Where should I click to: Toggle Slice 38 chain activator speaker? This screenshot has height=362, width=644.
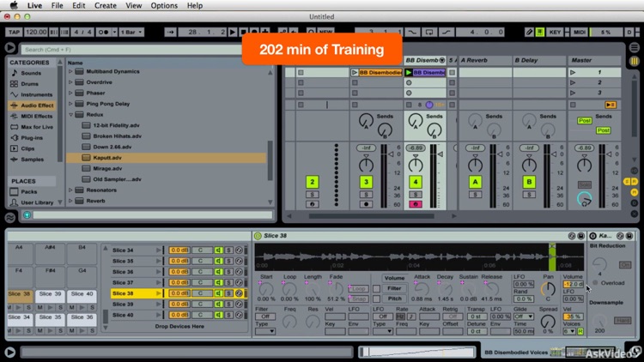(x=218, y=293)
